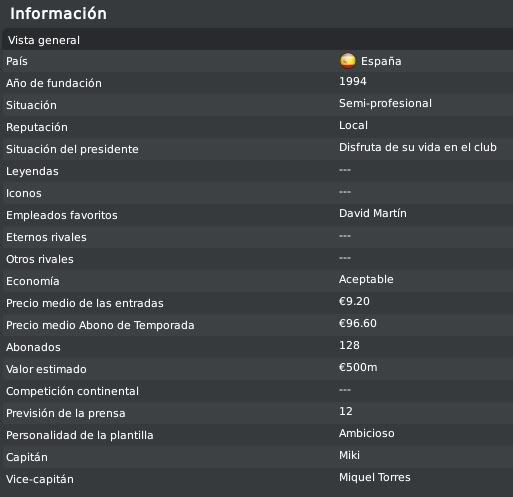Open the España country link
This screenshot has height=497, width=513.
[x=381, y=61]
